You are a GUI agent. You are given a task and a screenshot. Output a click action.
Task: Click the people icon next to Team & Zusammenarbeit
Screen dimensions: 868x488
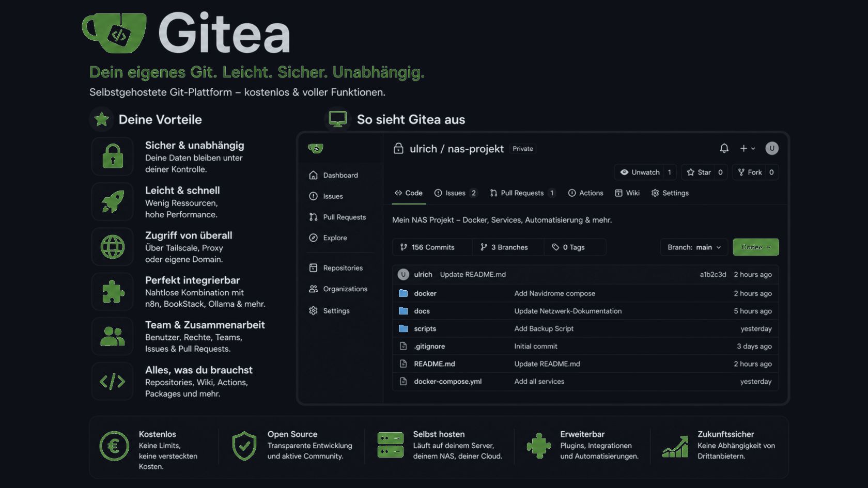(x=113, y=336)
